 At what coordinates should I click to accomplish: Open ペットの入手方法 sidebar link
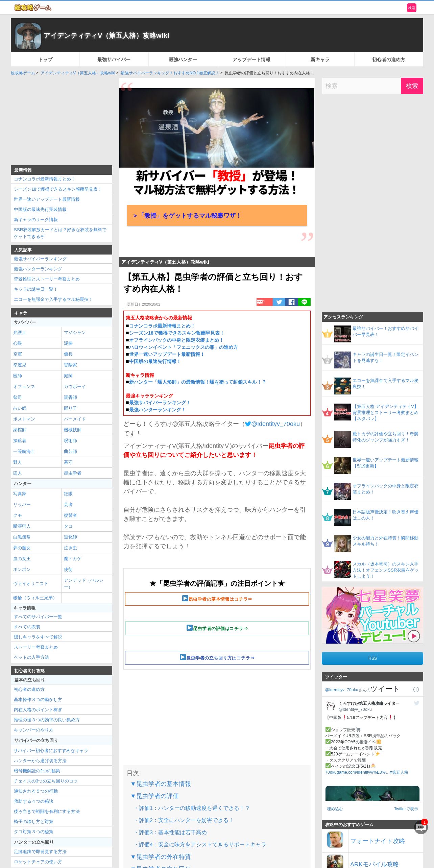point(31,657)
